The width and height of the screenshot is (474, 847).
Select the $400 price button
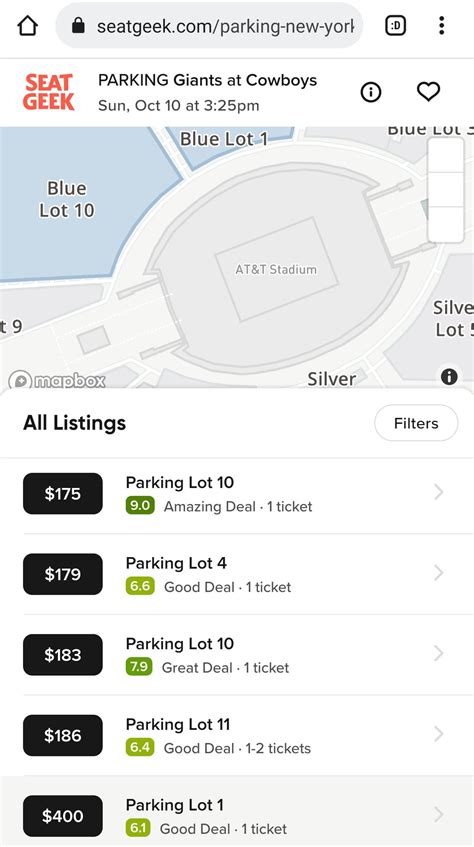(63, 816)
